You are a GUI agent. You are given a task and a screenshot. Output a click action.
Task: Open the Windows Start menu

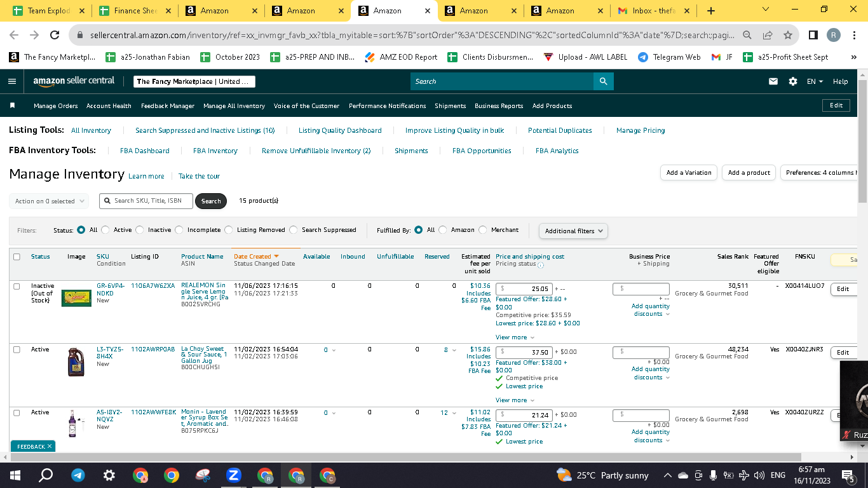[15, 475]
